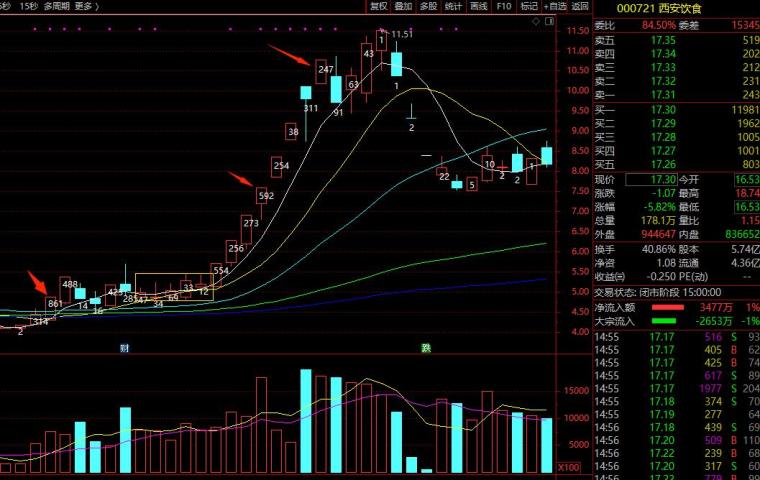Click the green 大宗流入 bar
The width and height of the screenshot is (760, 480).
point(664,321)
